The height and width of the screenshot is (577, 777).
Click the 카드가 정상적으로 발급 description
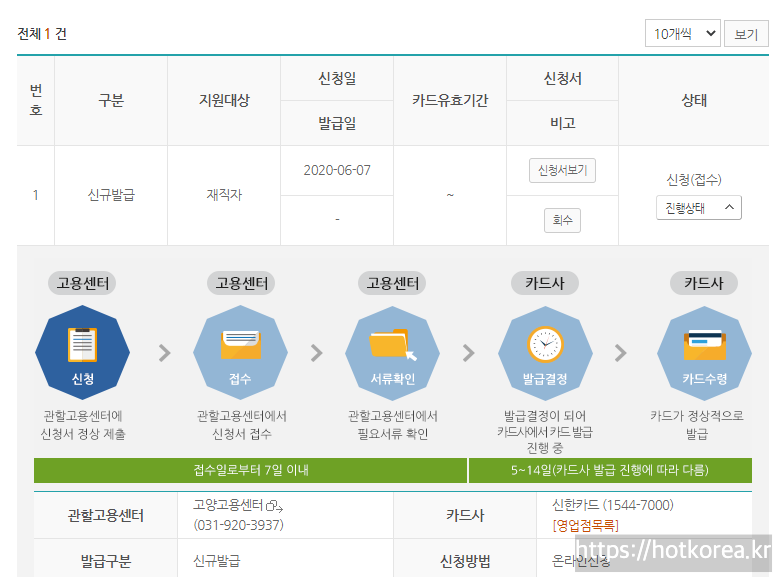(697, 425)
